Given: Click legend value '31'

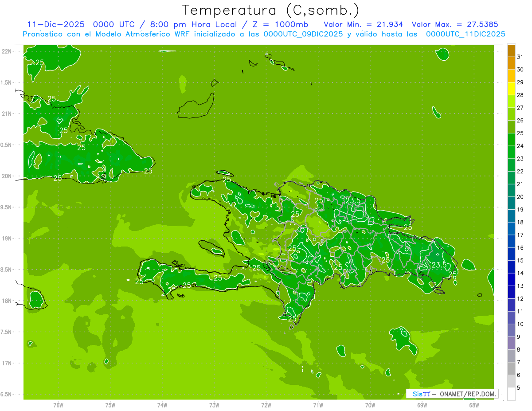Looking at the screenshot, I should [x=520, y=57].
